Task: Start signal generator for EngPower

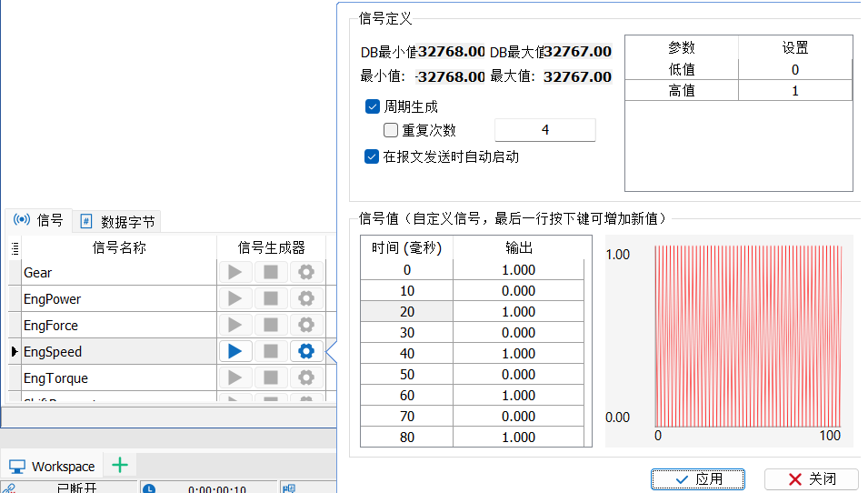Action: click(x=235, y=298)
